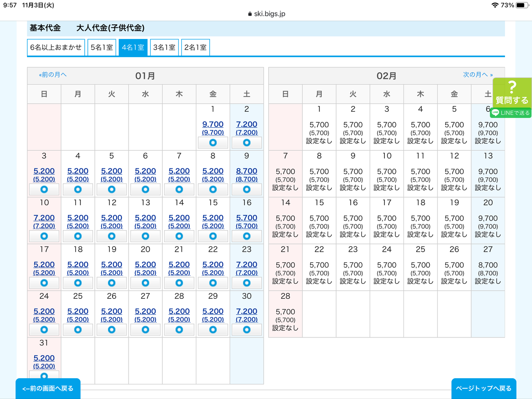
Task: Click the ←前の画面へ戻る button
Action: [x=48, y=389]
